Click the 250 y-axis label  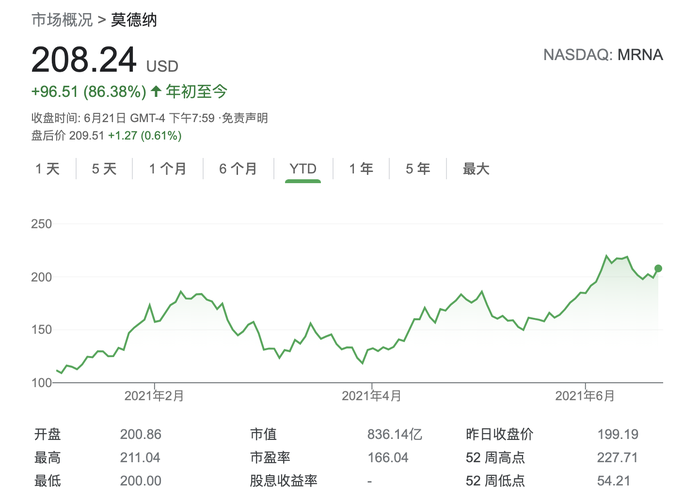click(42, 224)
